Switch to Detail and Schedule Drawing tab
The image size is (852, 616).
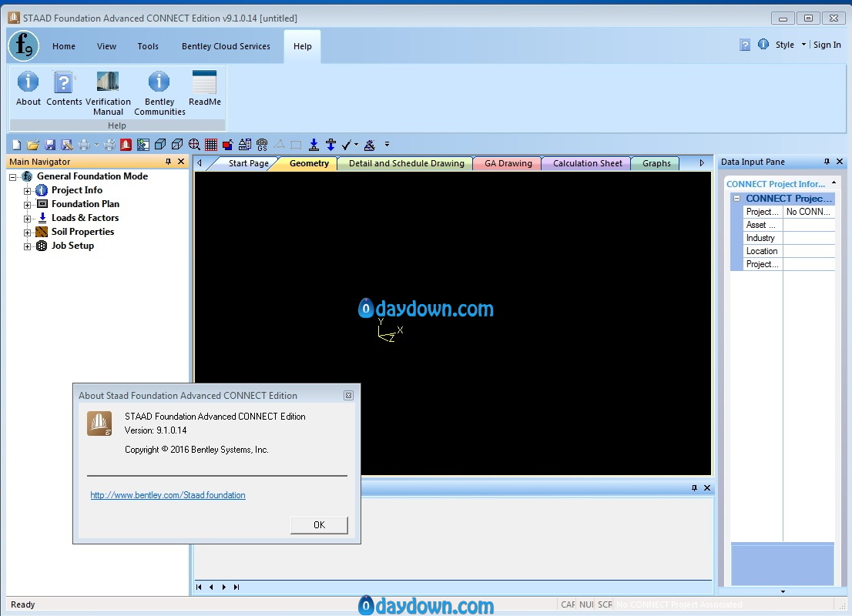tap(407, 163)
